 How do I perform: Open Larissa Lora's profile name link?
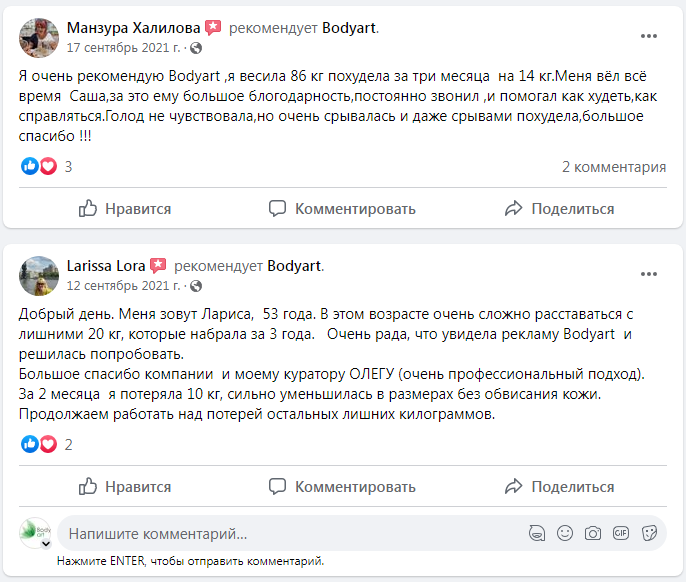coord(105,266)
